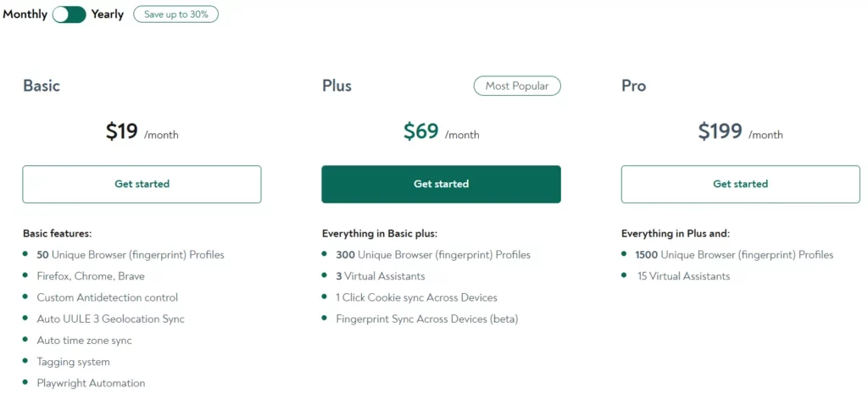Image resolution: width=868 pixels, height=394 pixels.
Task: Click Get started under Plus plan
Action: click(x=441, y=184)
